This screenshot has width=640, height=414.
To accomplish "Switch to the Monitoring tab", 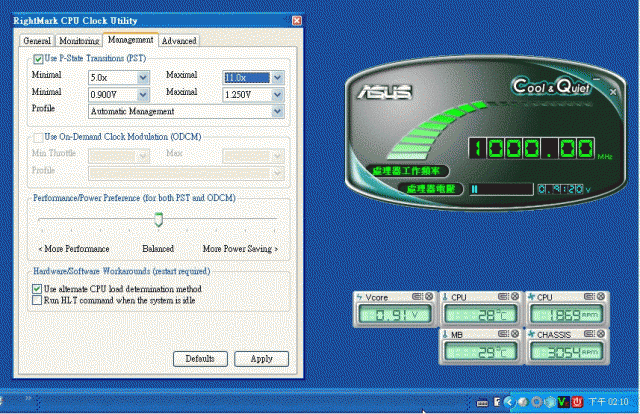I will [79, 41].
